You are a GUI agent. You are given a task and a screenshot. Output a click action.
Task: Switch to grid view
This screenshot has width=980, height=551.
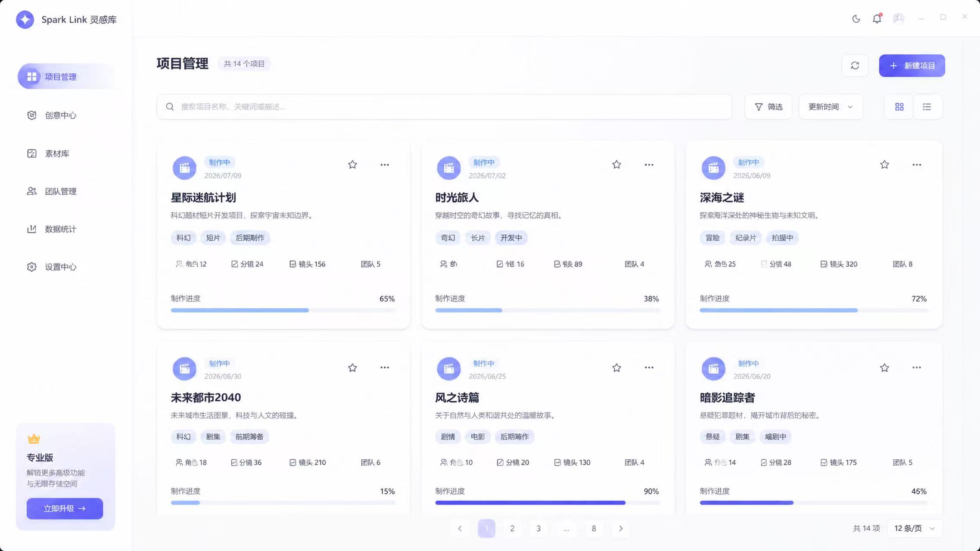(899, 106)
